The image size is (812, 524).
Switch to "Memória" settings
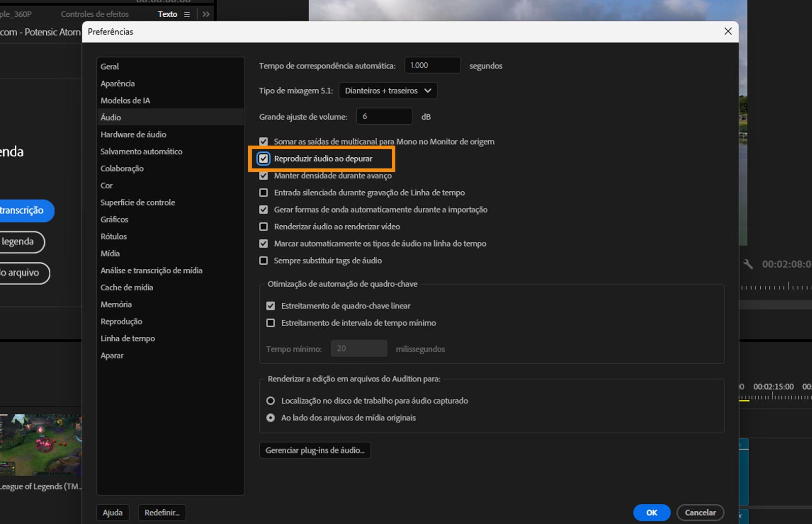[x=116, y=304]
